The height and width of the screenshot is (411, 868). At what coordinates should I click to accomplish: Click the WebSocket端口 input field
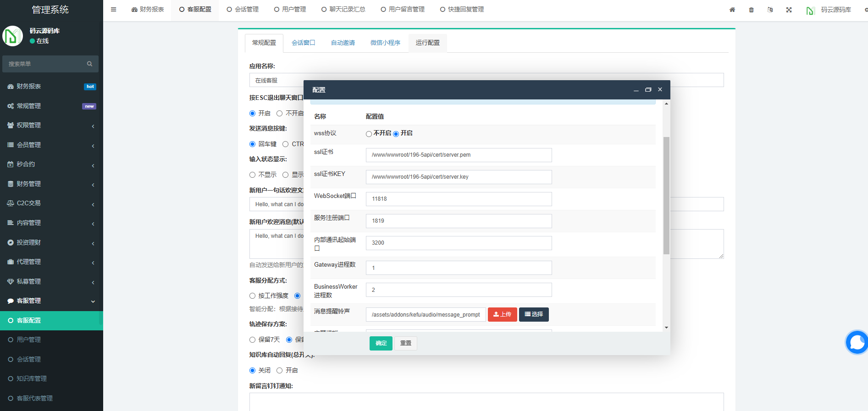coord(459,199)
